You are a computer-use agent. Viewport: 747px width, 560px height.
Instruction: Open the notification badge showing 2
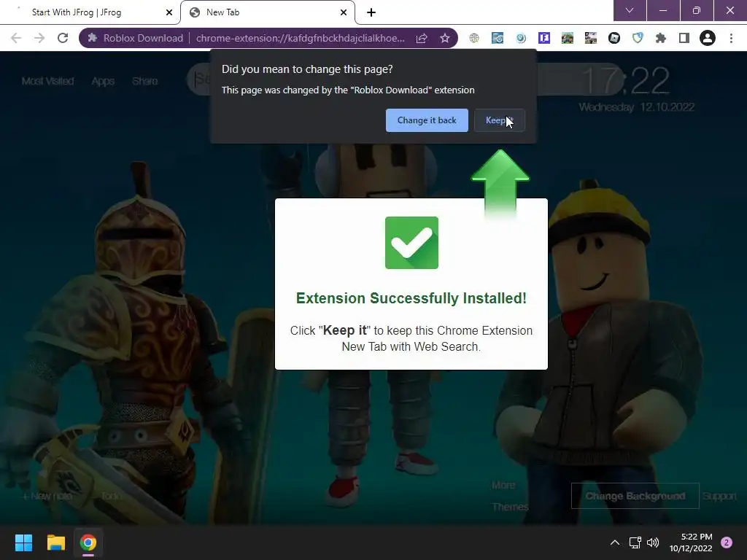click(x=727, y=542)
